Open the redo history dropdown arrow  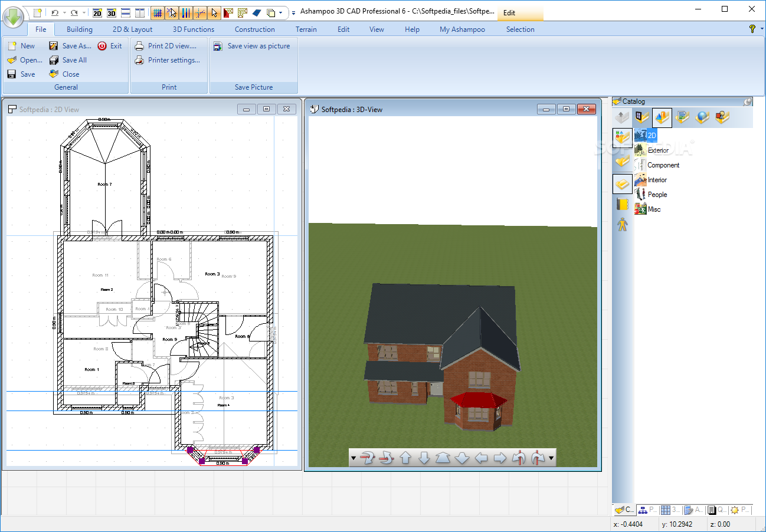[84, 12]
